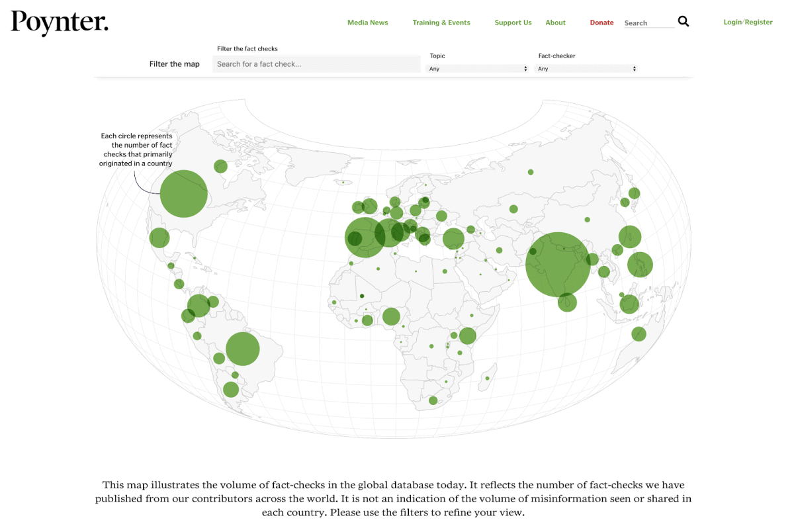Select the Kazakhstan fact-check circle

(x=513, y=209)
